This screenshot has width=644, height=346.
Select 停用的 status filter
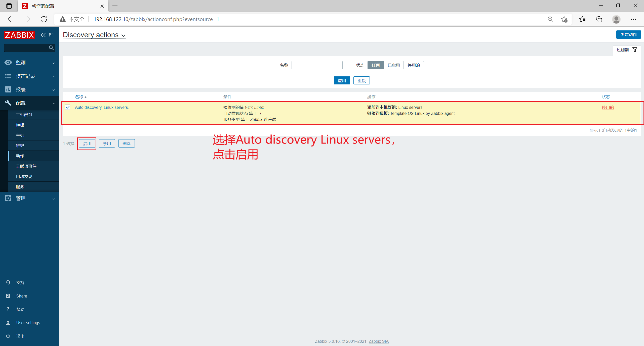pos(414,65)
